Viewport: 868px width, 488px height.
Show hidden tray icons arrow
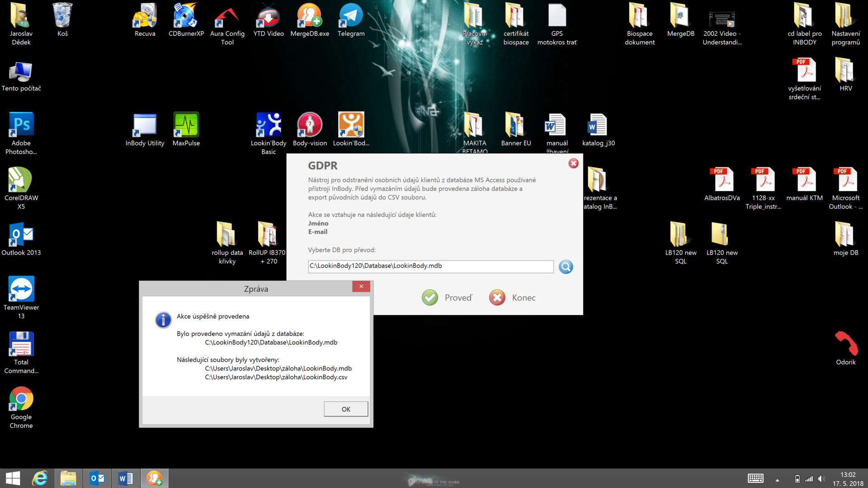tap(777, 480)
